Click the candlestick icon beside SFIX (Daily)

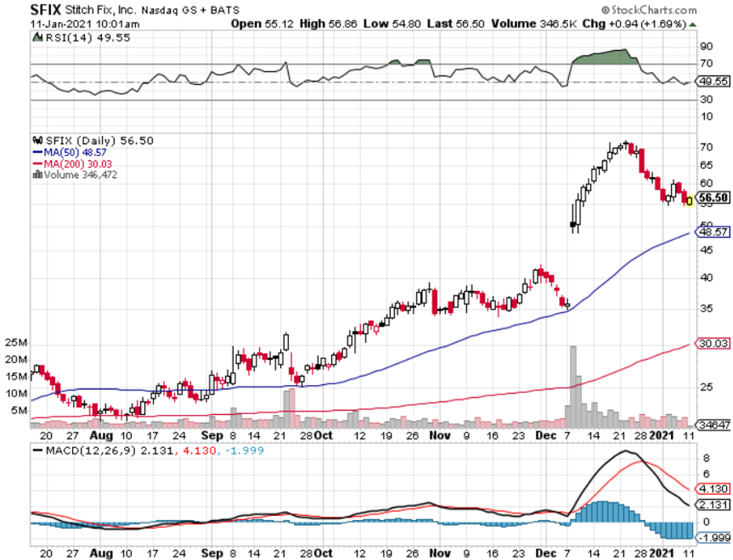[38, 140]
